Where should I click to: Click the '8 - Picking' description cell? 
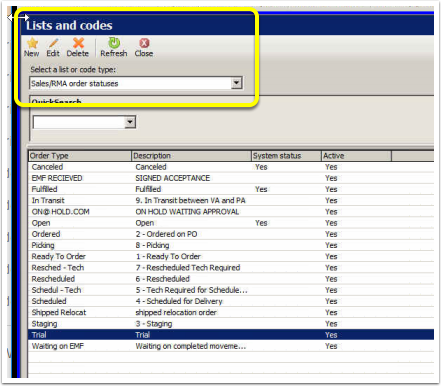point(152,245)
